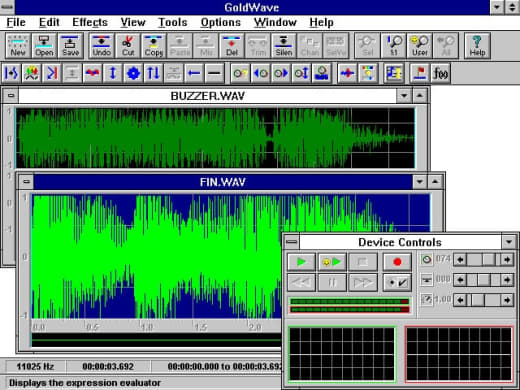Click the Rewind button in Device Controls

click(301, 283)
